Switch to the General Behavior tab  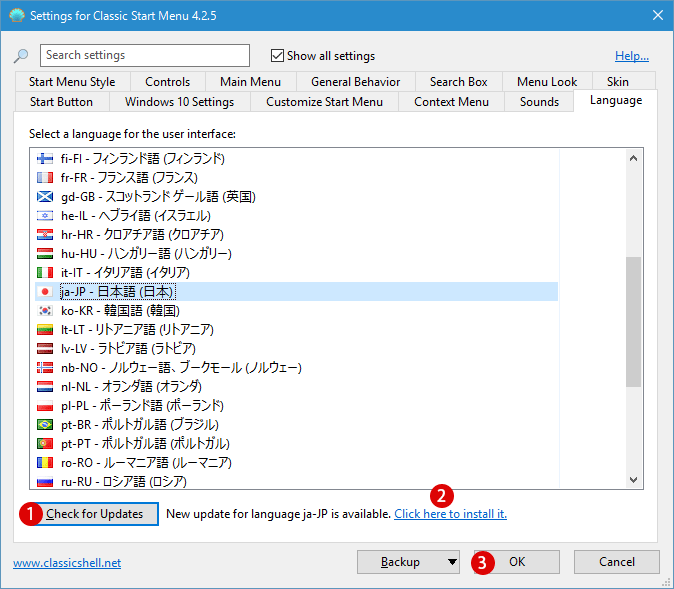[x=355, y=82]
